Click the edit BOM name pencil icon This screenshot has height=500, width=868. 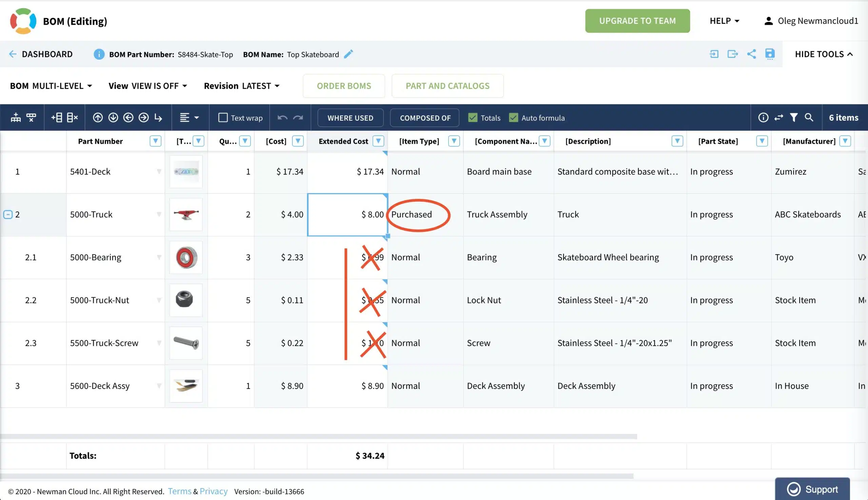348,54
